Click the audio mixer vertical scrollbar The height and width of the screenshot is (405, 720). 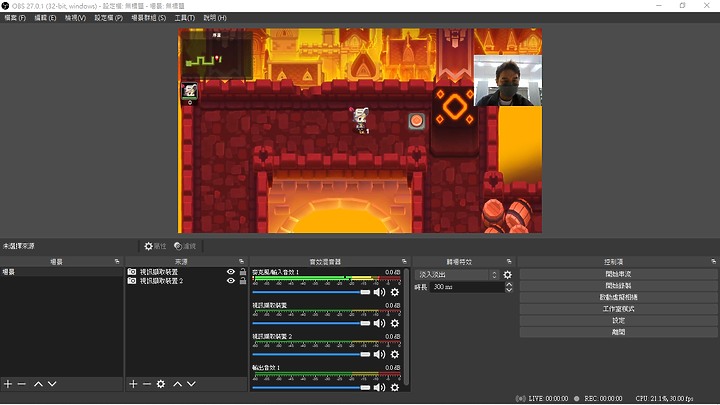[406, 327]
